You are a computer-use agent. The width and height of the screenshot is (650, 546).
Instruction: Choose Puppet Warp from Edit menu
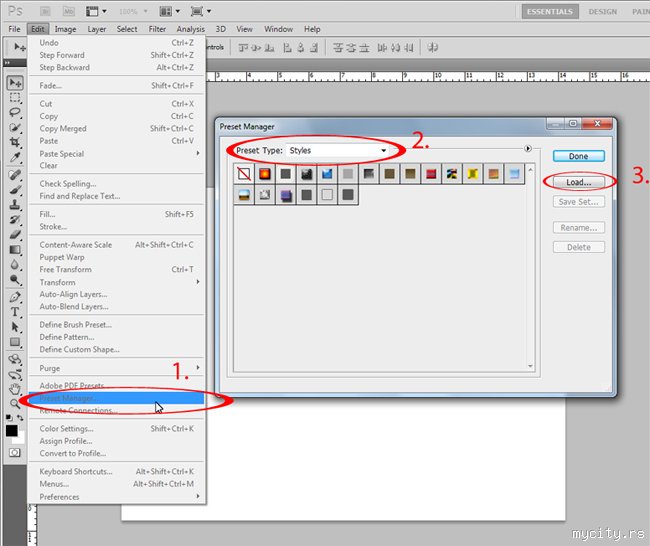[x=117, y=257]
